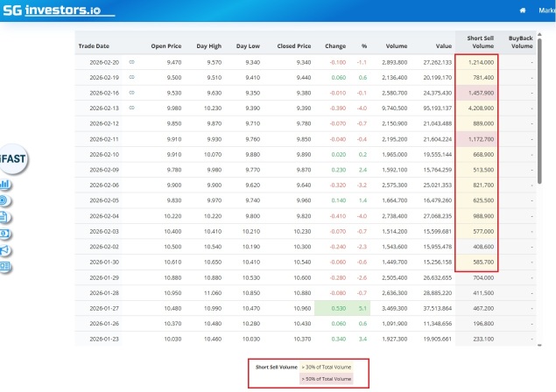This screenshot has height=392, width=556.
Task: Open the SG investors.io logo link
Action: pyautogui.click(x=59, y=10)
